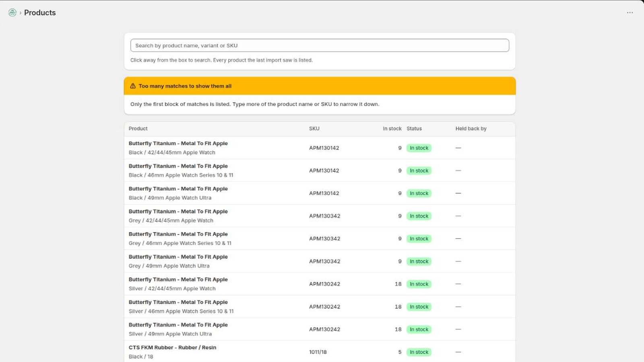This screenshot has height=362, width=644.
Task: Click SKU 1011/18 cell
Action: (318, 352)
